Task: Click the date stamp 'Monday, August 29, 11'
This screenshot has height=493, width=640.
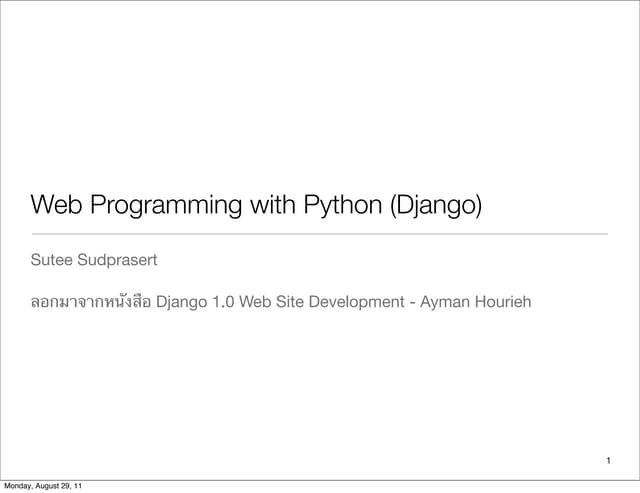Action: [43, 486]
